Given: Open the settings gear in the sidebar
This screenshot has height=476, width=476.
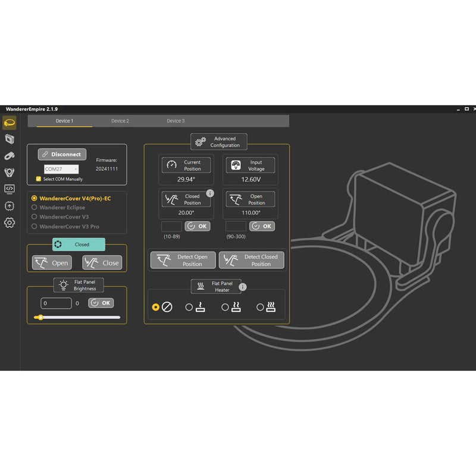Looking at the screenshot, I should pyautogui.click(x=10, y=223).
